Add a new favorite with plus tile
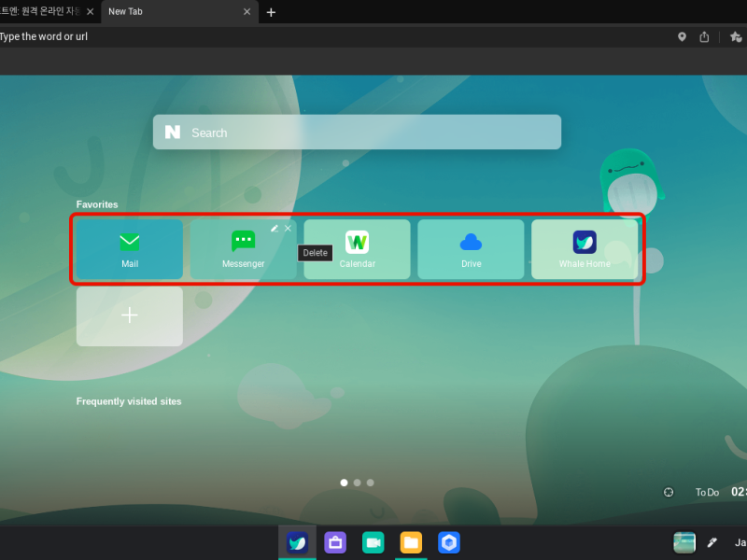 tap(130, 316)
